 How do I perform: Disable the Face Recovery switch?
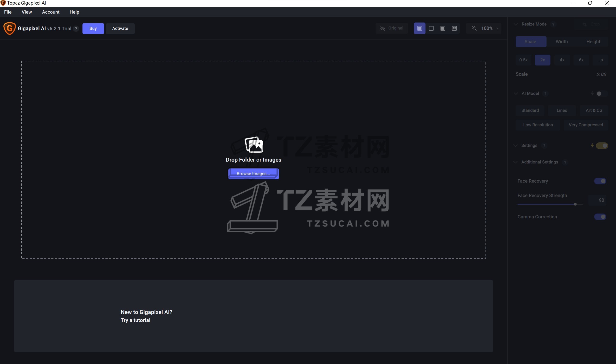click(x=600, y=181)
